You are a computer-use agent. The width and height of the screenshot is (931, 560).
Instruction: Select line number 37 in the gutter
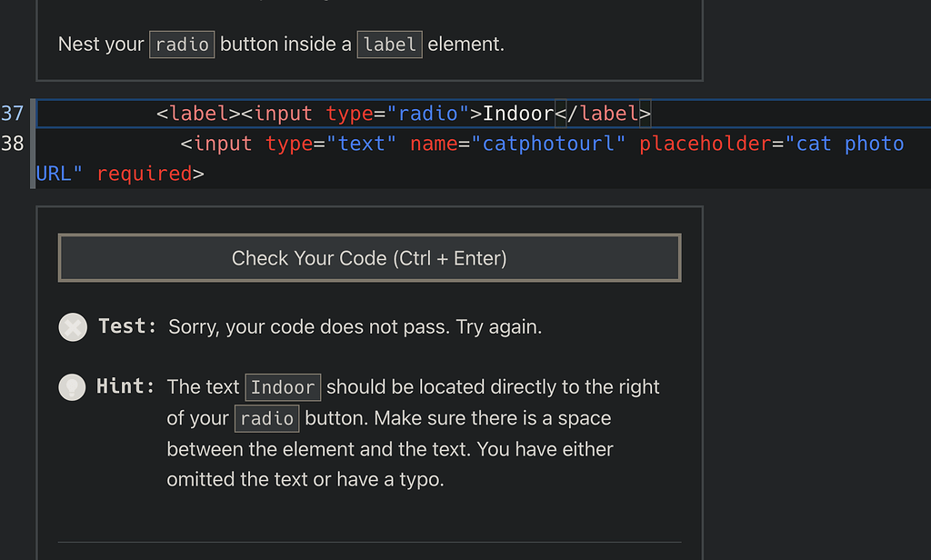point(15,113)
